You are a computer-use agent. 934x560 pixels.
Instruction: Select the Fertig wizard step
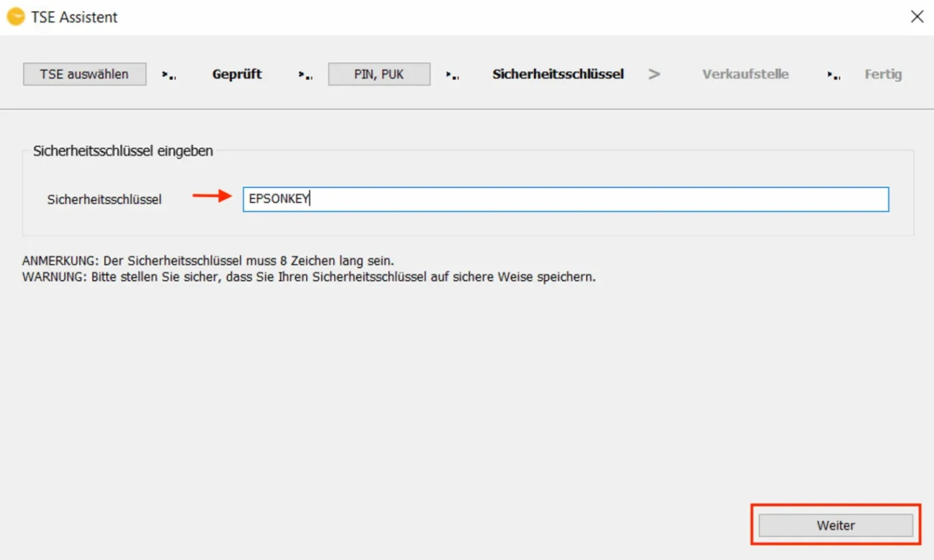click(883, 74)
